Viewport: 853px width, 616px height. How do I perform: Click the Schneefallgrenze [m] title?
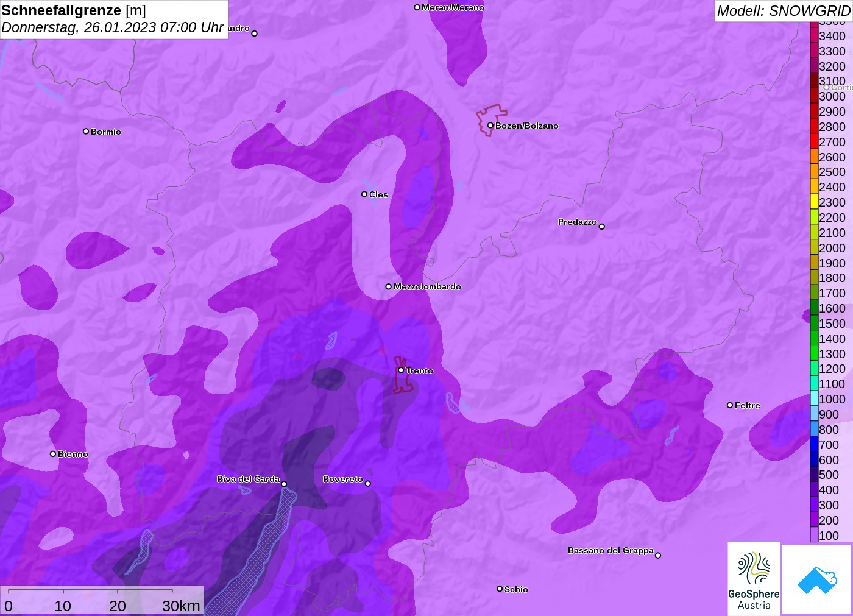click(74, 10)
